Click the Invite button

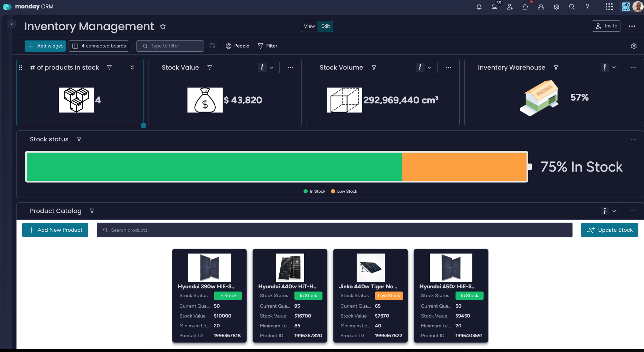[606, 26]
